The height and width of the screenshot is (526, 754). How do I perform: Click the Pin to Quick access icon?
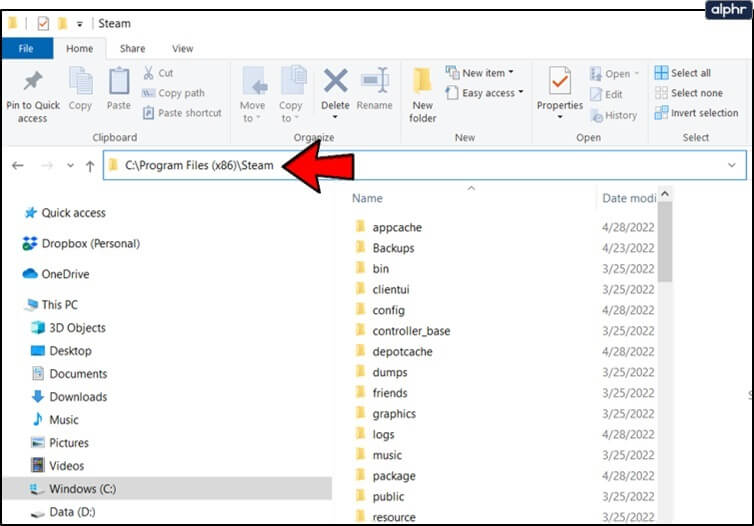pyautogui.click(x=33, y=82)
